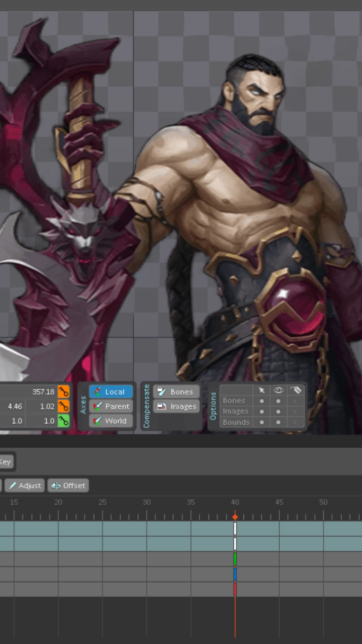
Task: Click the eye visibility column header in Options
Action: pyautogui.click(x=278, y=390)
